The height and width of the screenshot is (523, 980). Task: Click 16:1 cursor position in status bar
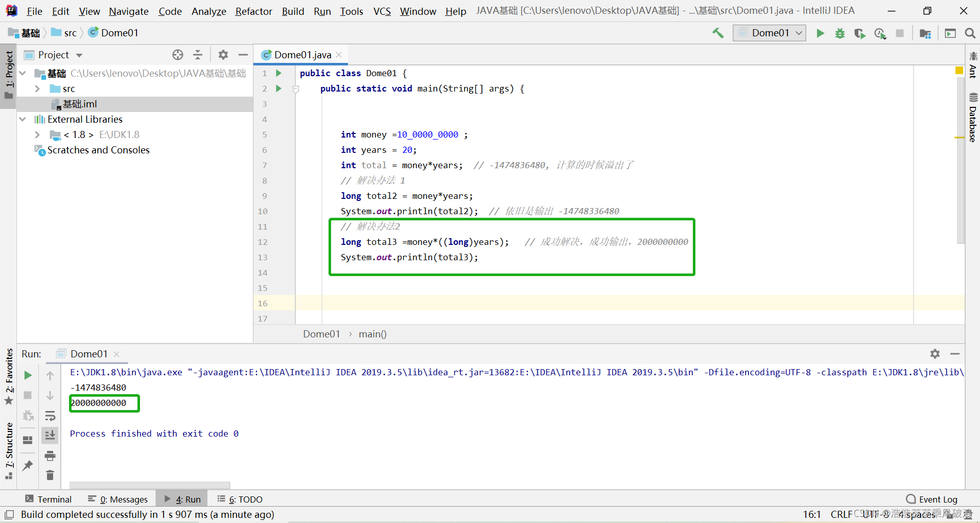[x=811, y=514]
